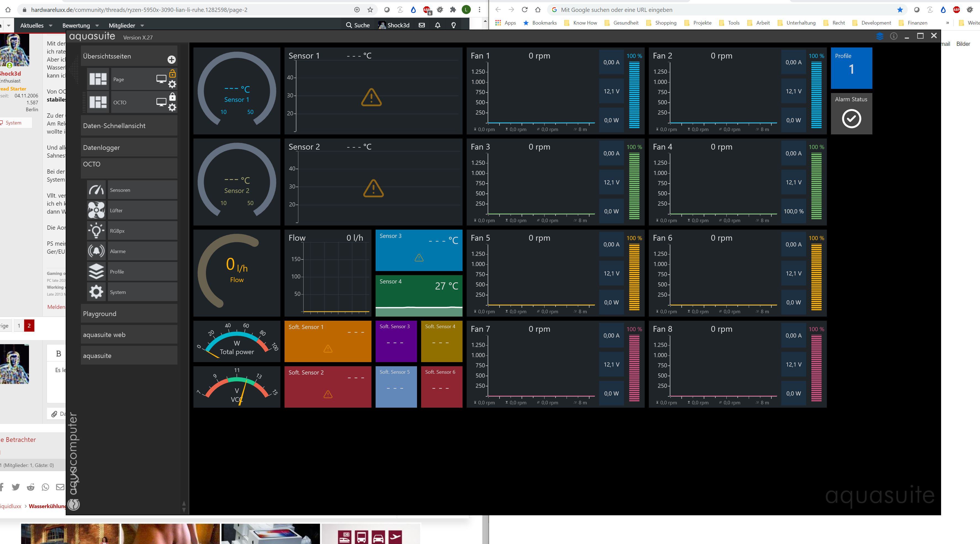
Task: Click warning icon on Soft. Sensor 1 tile
Action: pyautogui.click(x=328, y=349)
